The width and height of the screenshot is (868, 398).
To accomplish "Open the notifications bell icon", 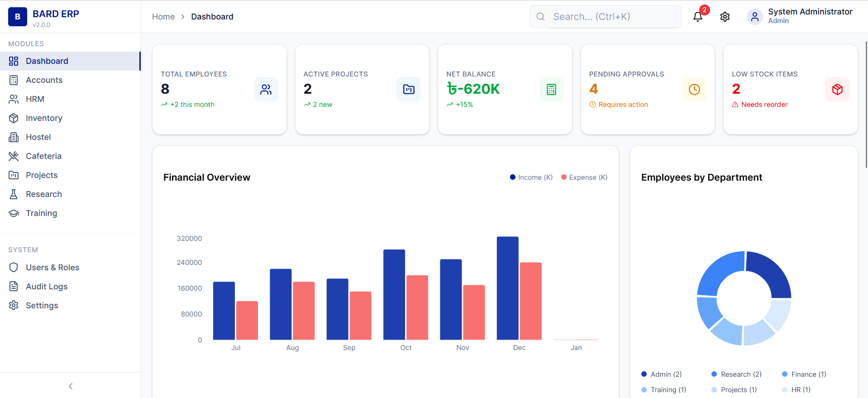I will (x=697, y=17).
